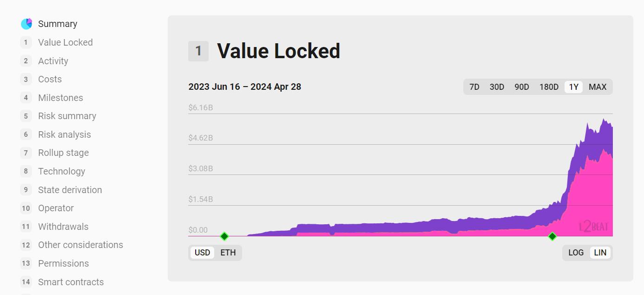This screenshot has height=295, width=644.
Task: Click the L2BEAT watermark logo in chart
Action: click(593, 227)
